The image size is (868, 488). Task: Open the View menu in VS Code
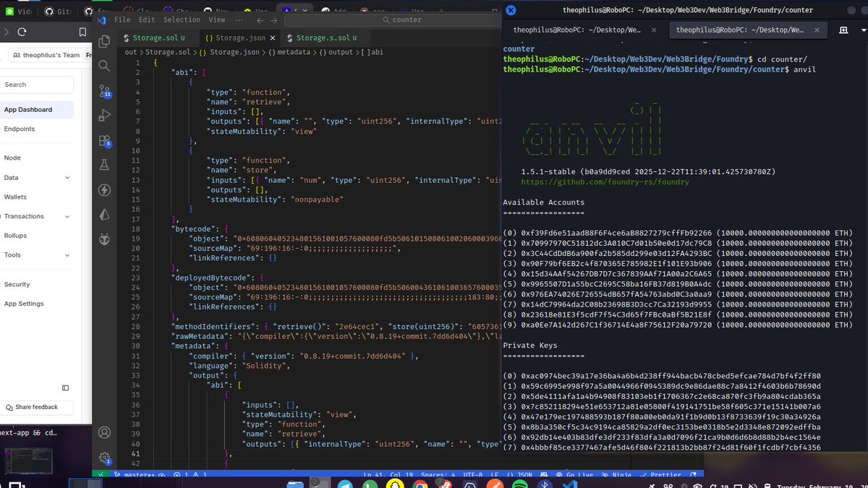(217, 20)
